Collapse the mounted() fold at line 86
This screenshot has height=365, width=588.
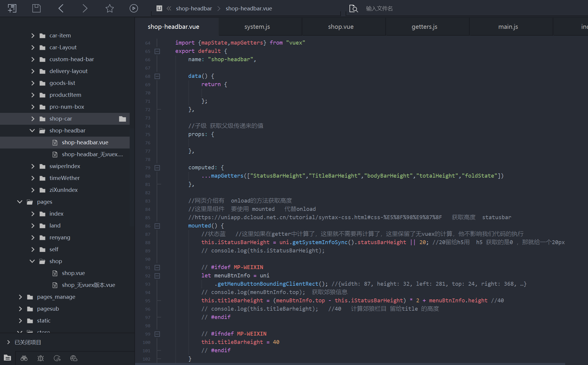[158, 226]
